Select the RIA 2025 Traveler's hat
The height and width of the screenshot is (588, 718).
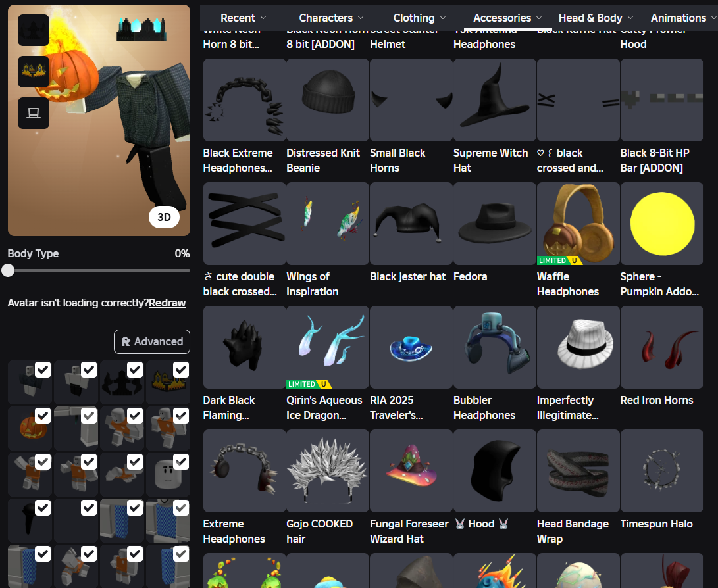411,347
